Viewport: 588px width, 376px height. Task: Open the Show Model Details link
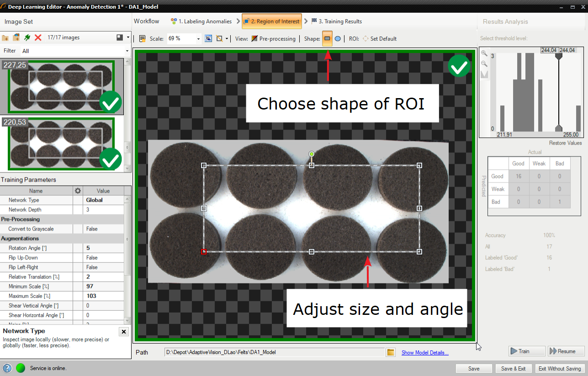(x=425, y=352)
